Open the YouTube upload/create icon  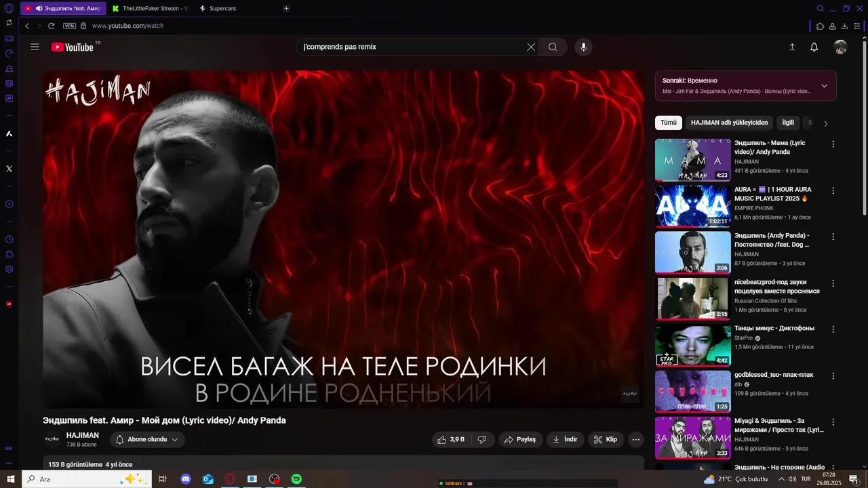point(792,47)
